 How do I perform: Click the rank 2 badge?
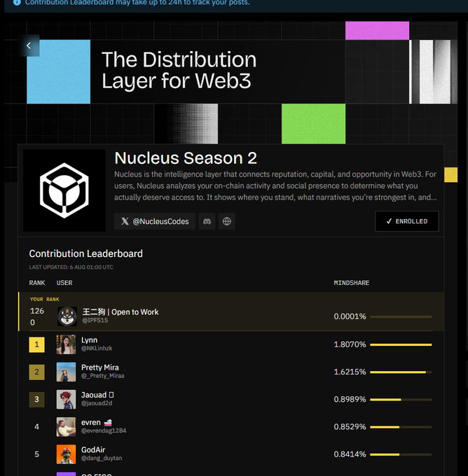pyautogui.click(x=36, y=372)
